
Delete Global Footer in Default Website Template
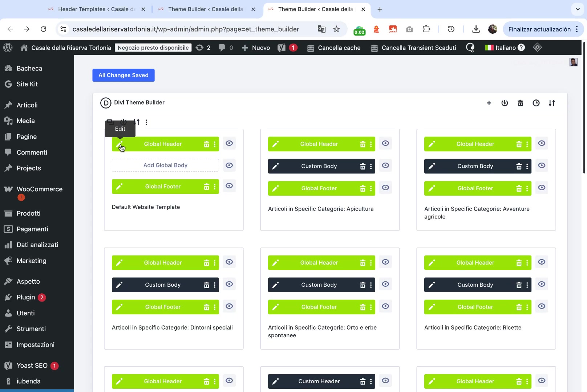206,187
